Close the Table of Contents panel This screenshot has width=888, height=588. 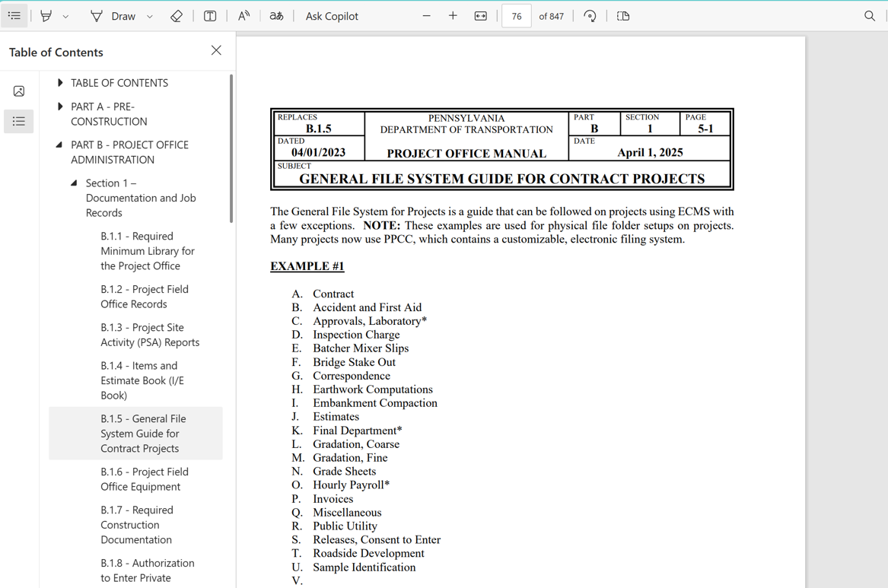(216, 50)
